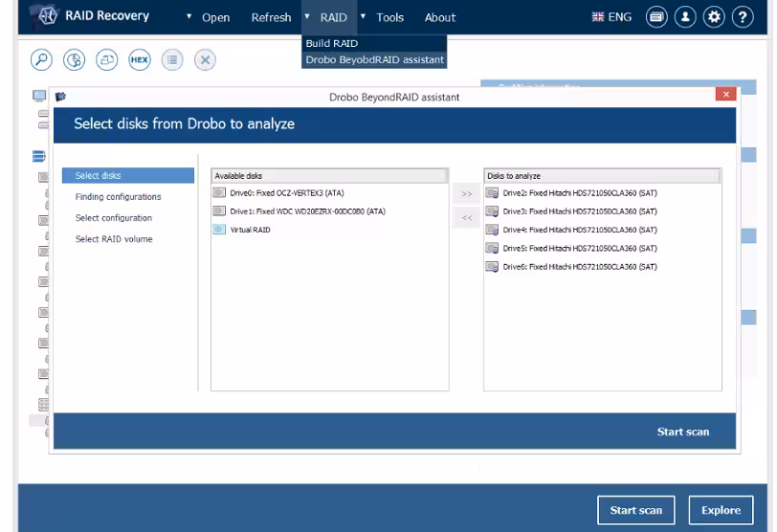Start scan in the assistant dialog
This screenshot has height=532, width=777.
(x=683, y=432)
